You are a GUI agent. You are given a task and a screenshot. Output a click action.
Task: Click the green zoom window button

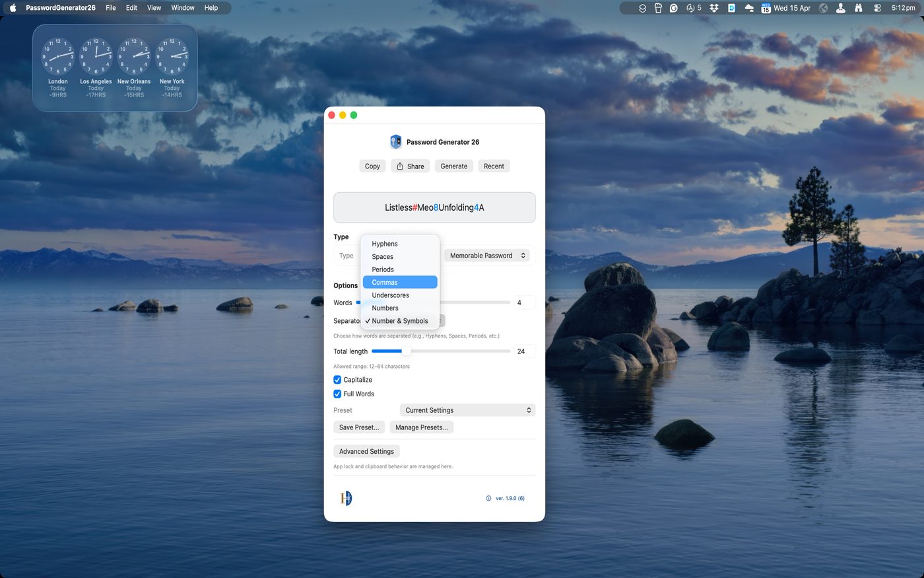354,115
